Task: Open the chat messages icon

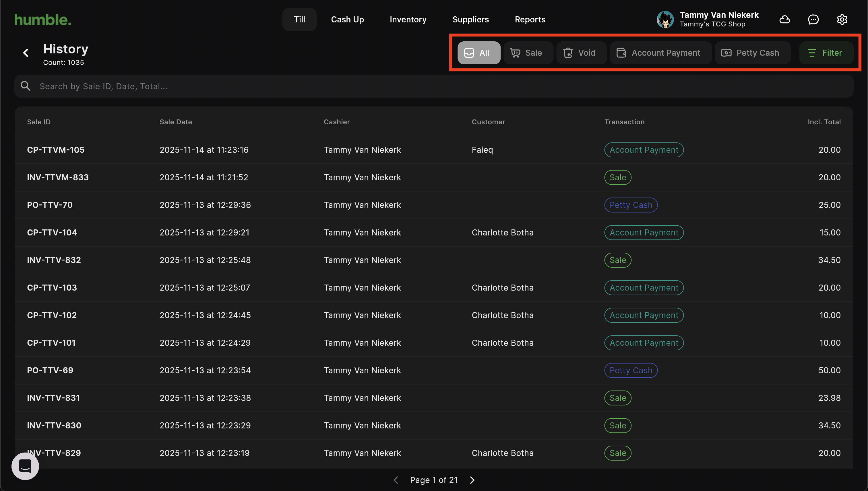Action: 813,20
